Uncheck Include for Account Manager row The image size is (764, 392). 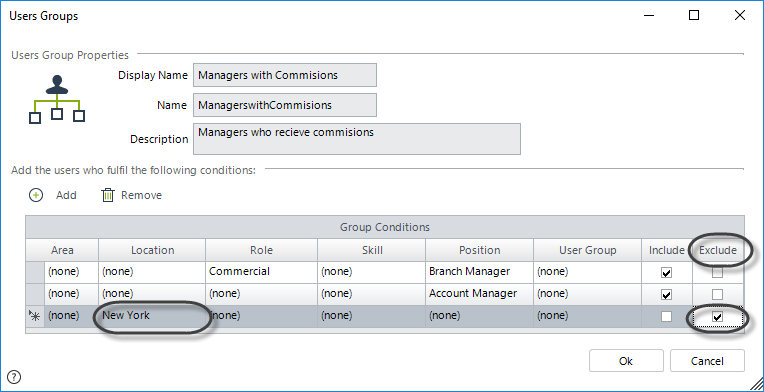[x=666, y=295]
